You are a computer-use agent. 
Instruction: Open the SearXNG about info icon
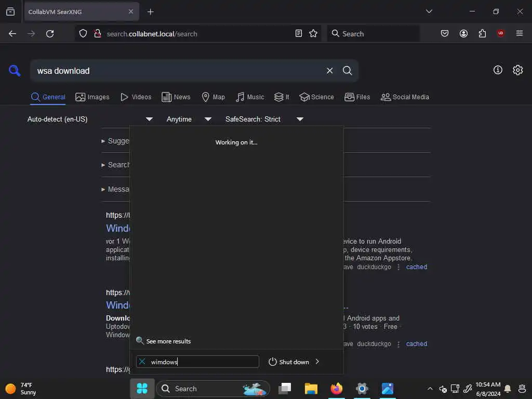click(x=498, y=70)
